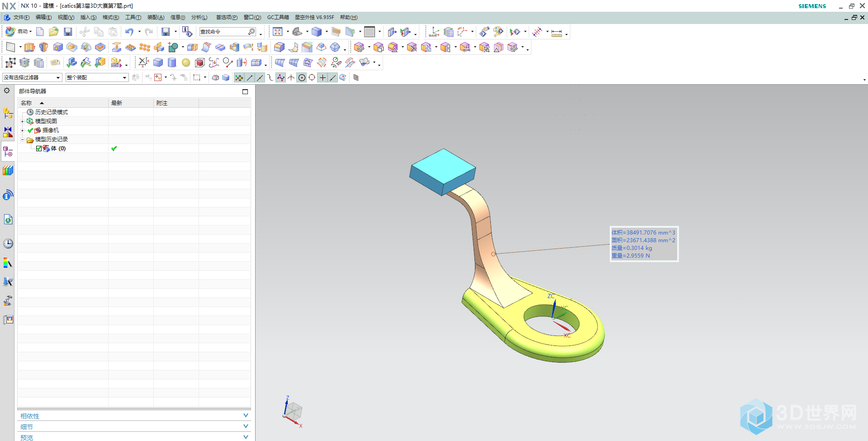Toggle End Point snap
The height and width of the screenshot is (441, 868).
click(x=250, y=78)
